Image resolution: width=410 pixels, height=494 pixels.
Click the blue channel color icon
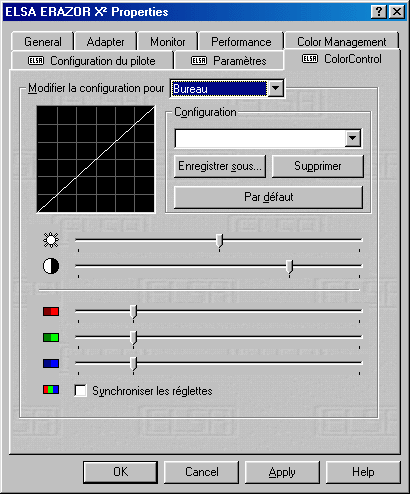[x=51, y=363]
